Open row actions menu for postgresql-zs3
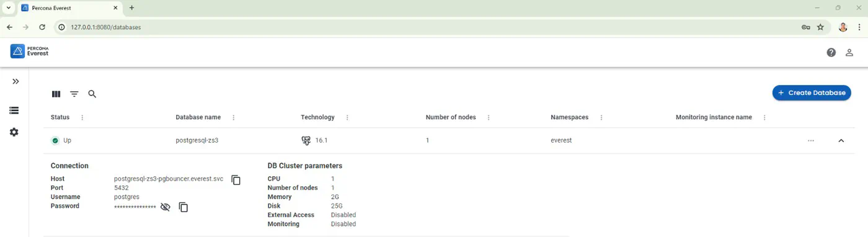The width and height of the screenshot is (868, 237). (x=811, y=141)
